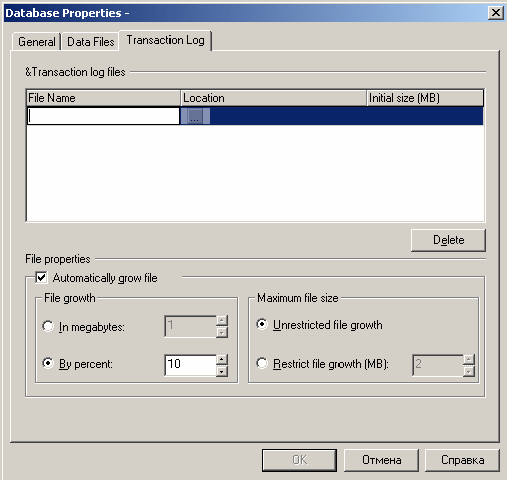Click the By percent value field
The width and height of the screenshot is (508, 481).
click(x=190, y=365)
